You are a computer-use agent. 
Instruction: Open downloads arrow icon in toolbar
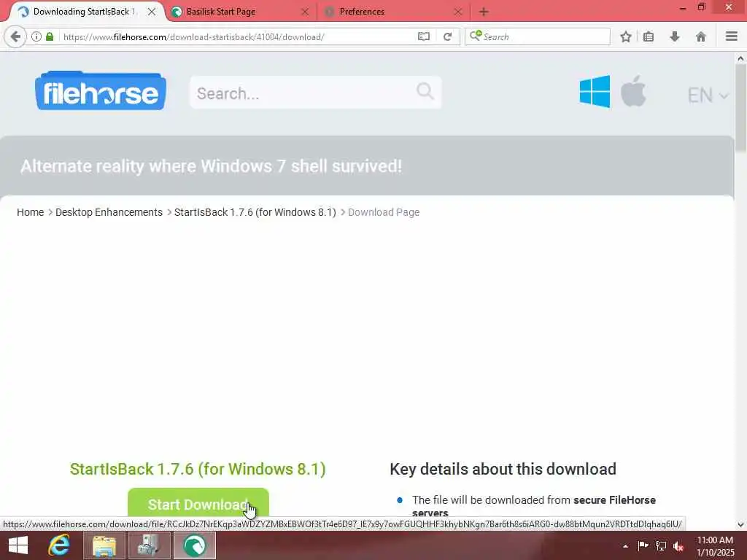click(675, 36)
